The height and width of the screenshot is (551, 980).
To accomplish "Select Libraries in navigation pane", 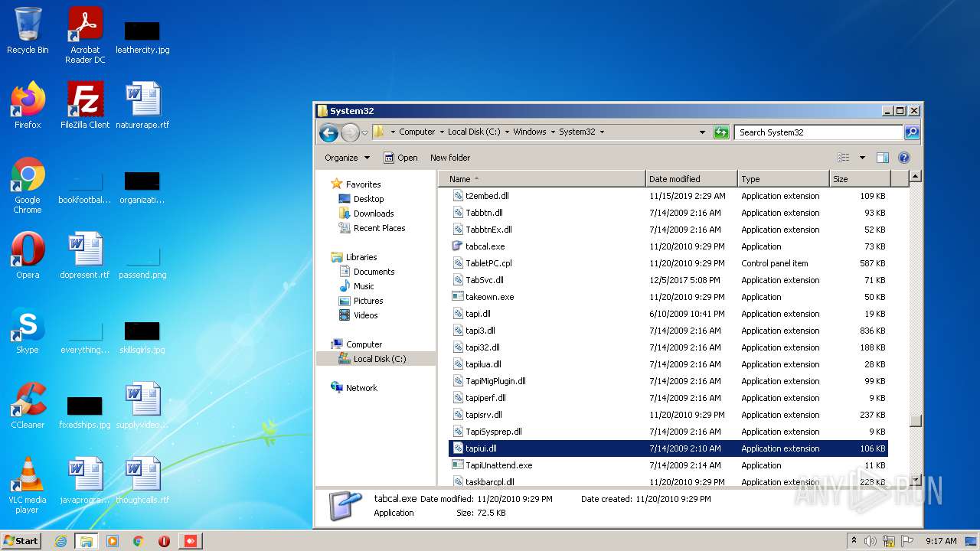I will 361,257.
